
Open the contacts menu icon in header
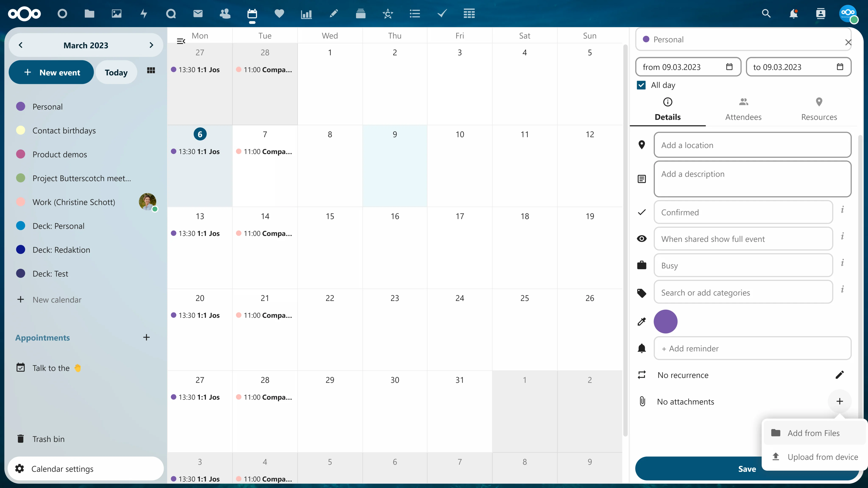point(821,14)
